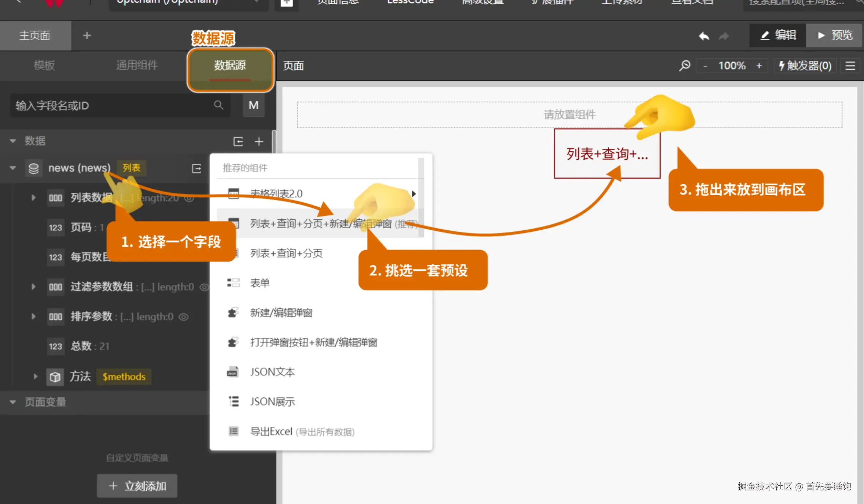Viewport: 864px width, 504px height.
Task: Expand the 方法 $methods node
Action: pyautogui.click(x=35, y=377)
